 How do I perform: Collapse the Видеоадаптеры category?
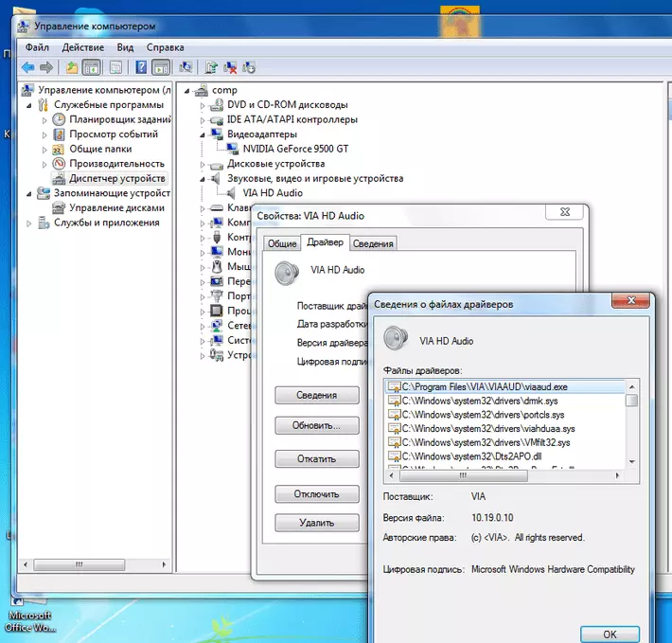pyautogui.click(x=203, y=134)
